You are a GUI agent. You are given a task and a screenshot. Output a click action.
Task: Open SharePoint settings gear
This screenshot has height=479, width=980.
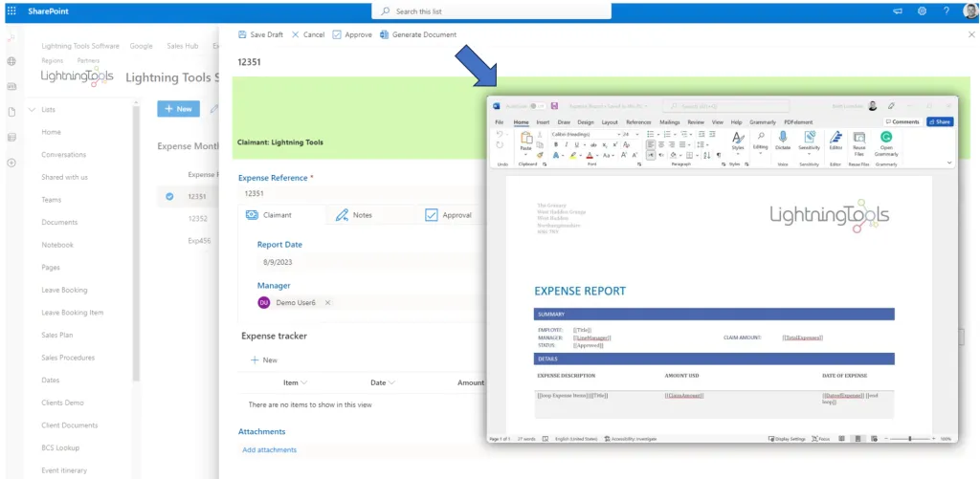coord(922,11)
